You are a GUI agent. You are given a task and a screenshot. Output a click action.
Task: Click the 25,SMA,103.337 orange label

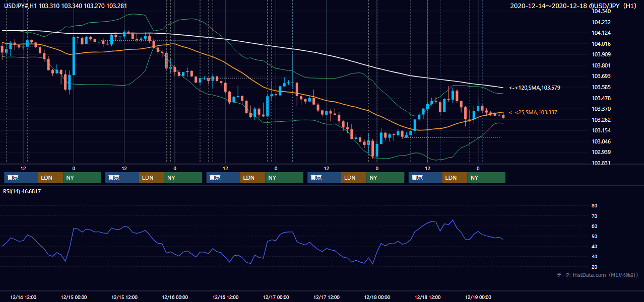[x=533, y=112]
